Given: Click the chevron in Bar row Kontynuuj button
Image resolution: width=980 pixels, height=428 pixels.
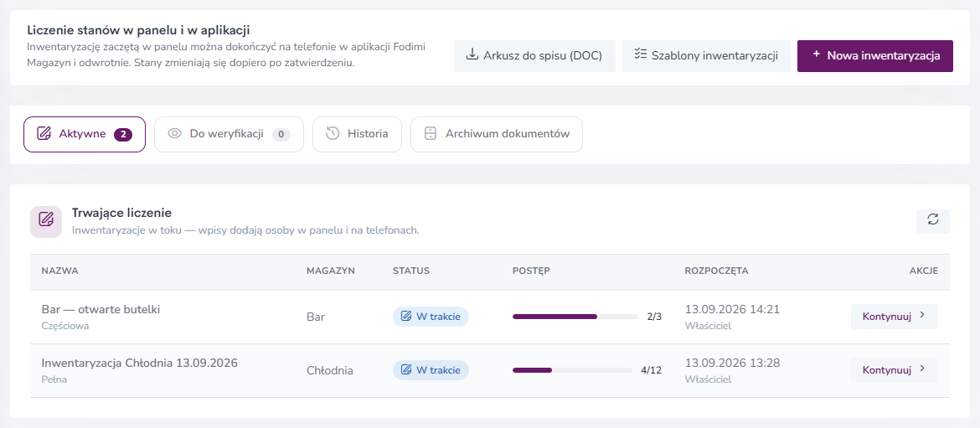Looking at the screenshot, I should pyautogui.click(x=922, y=316).
